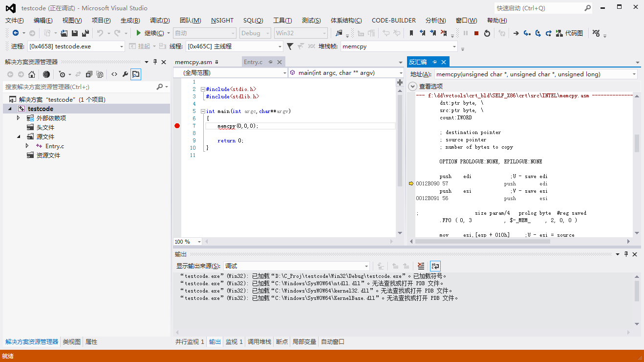
Task: Click the Save All icon
Action: [86, 33]
